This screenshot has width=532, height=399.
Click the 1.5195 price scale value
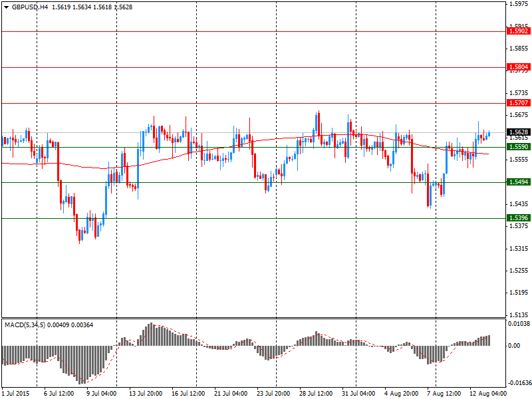(x=519, y=293)
